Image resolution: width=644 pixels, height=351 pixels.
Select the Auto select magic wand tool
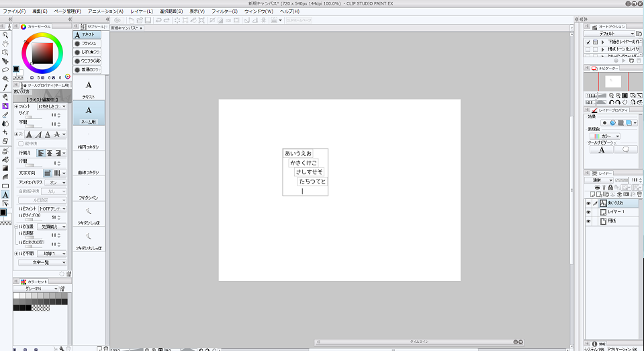[5, 79]
